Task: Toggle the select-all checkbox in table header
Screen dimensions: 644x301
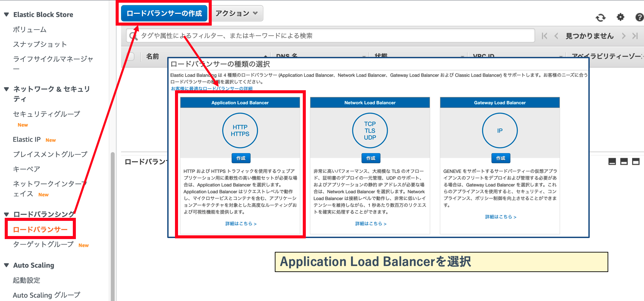Action: pos(130,56)
